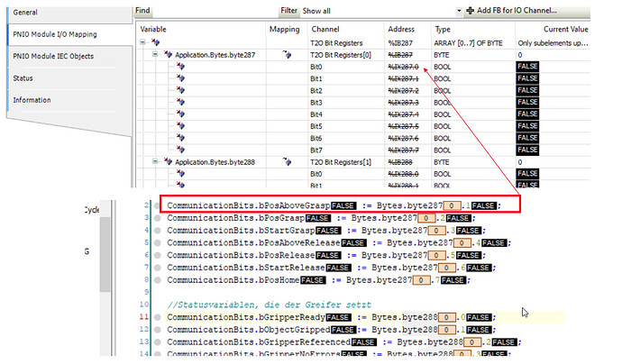Click the Address column header
This screenshot has height=364, width=622.
point(401,29)
